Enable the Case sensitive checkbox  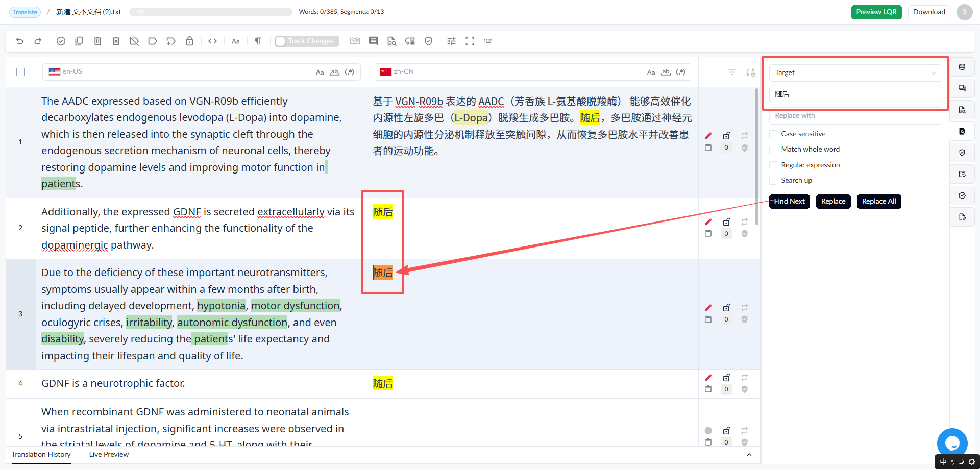point(773,134)
